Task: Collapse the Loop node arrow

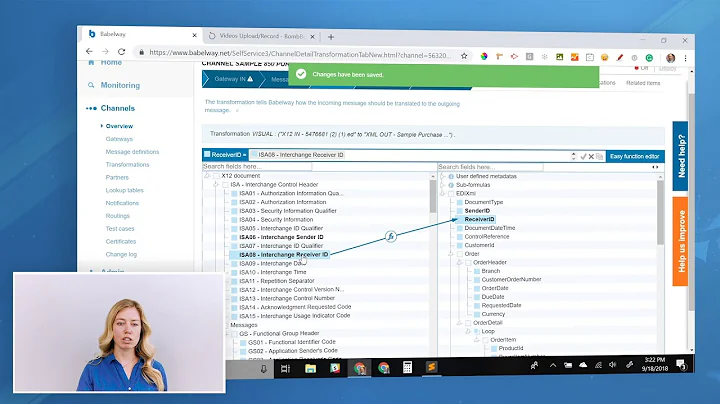Action: pyautogui.click(x=468, y=331)
